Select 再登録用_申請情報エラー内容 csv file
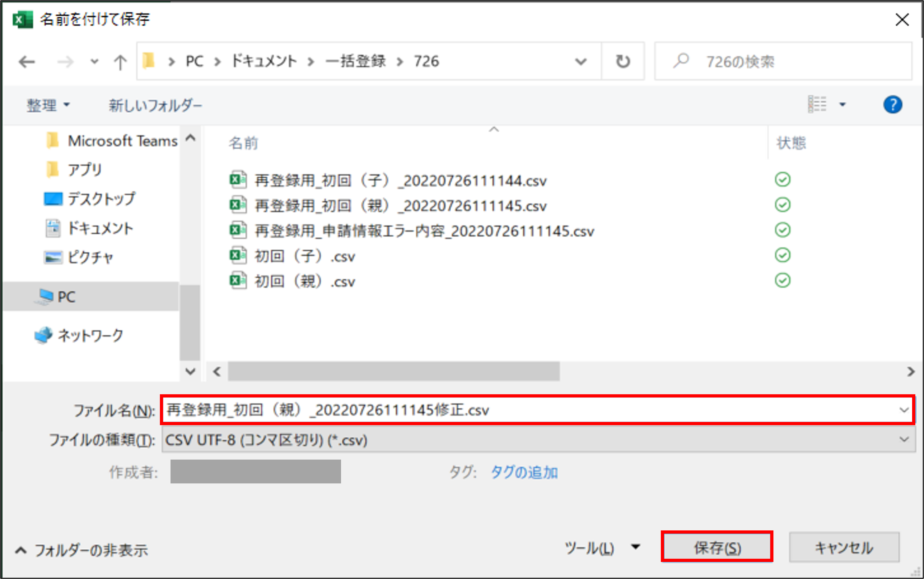 (424, 231)
